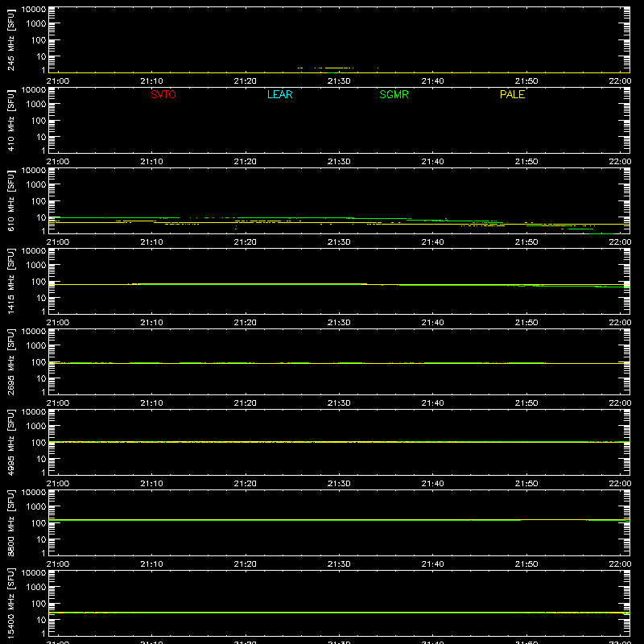
Task: Select the 410 MHz [SFU] axis title
Action: coord(11,120)
